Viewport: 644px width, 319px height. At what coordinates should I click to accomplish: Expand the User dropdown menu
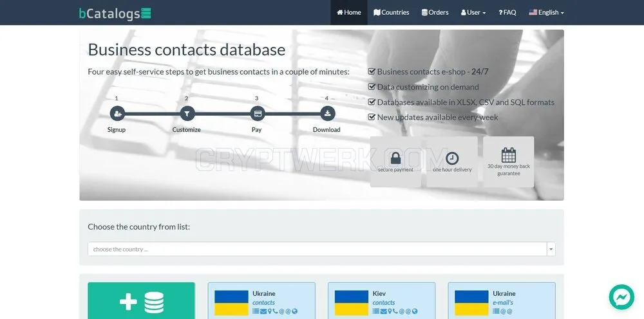pyautogui.click(x=473, y=12)
